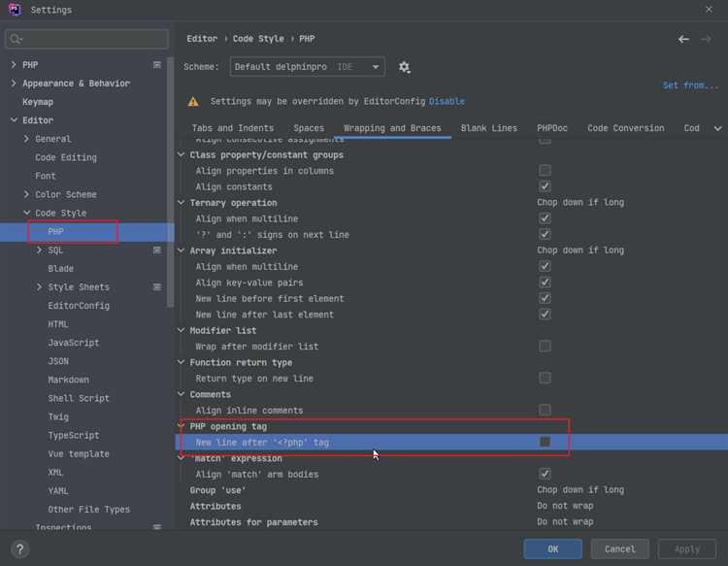Click the search magnifier icon
Image resolution: width=728 pixels, height=566 pixels.
pyautogui.click(x=16, y=39)
